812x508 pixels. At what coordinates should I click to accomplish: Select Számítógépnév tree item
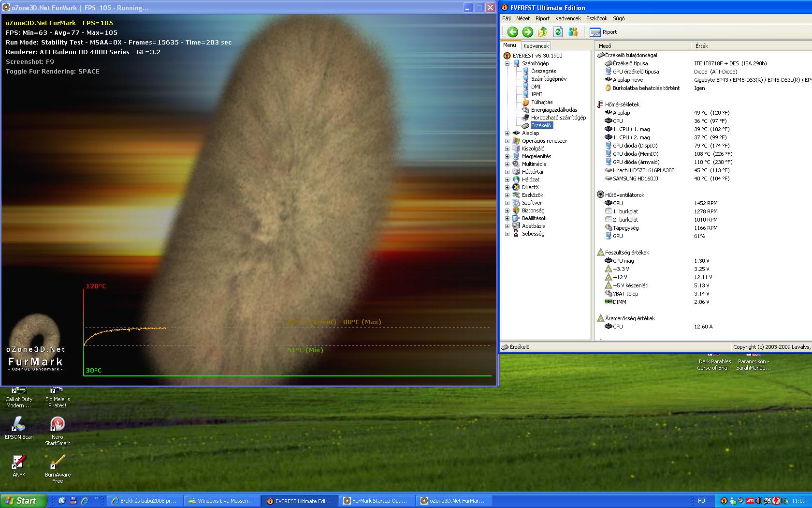[x=549, y=79]
